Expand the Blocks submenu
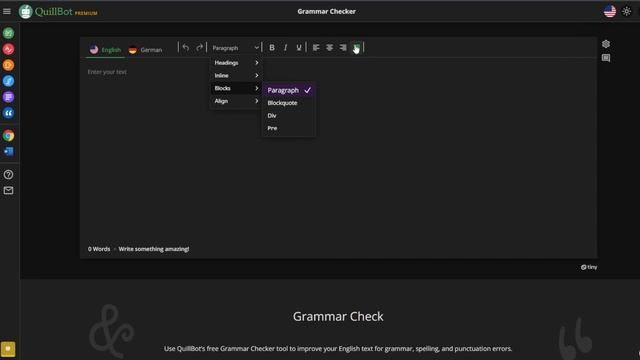This screenshot has height=360, width=640. click(236, 88)
